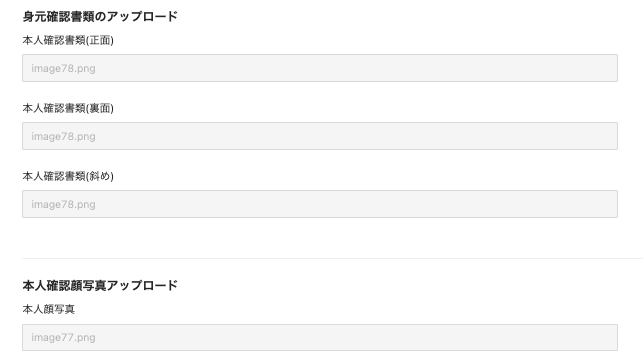
Task: Choose the back-side ID document upload box
Action: coord(320,136)
